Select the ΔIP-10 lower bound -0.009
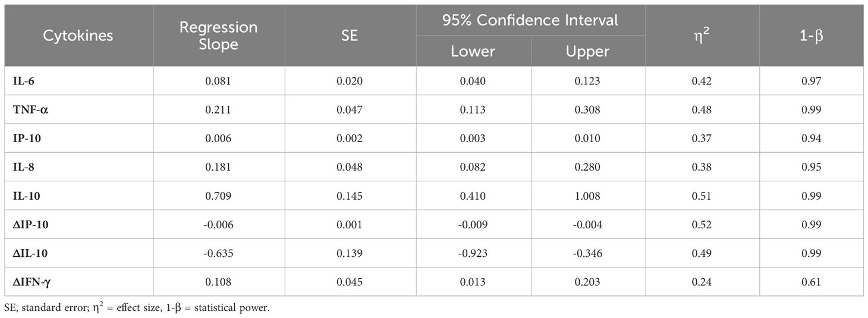The width and height of the screenshot is (868, 318). click(x=473, y=224)
